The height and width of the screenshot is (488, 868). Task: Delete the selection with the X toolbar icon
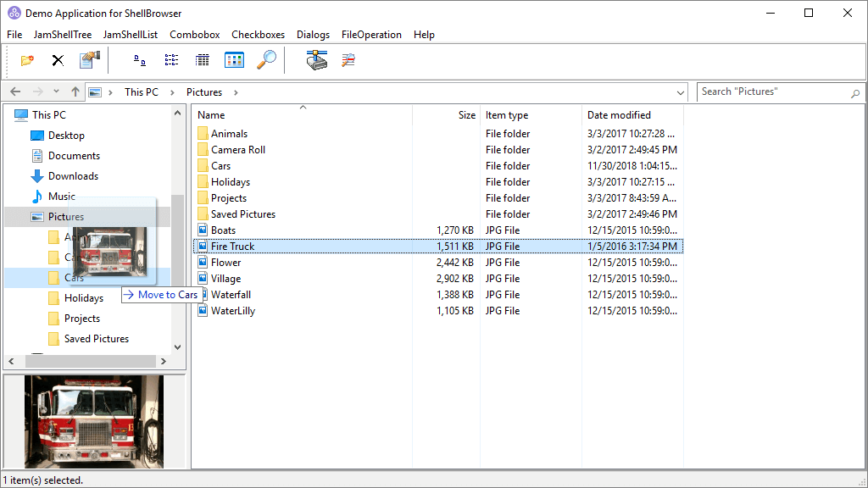coord(56,60)
